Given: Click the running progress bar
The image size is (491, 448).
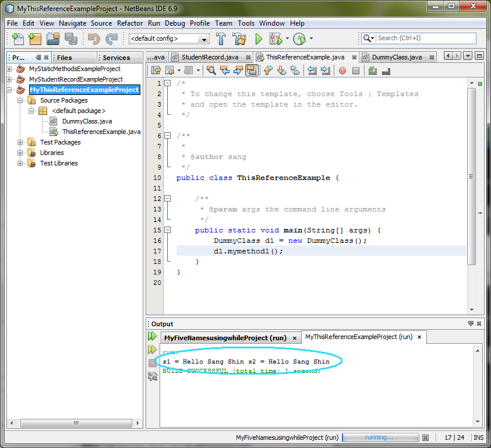Looking at the screenshot, I should click(x=380, y=438).
